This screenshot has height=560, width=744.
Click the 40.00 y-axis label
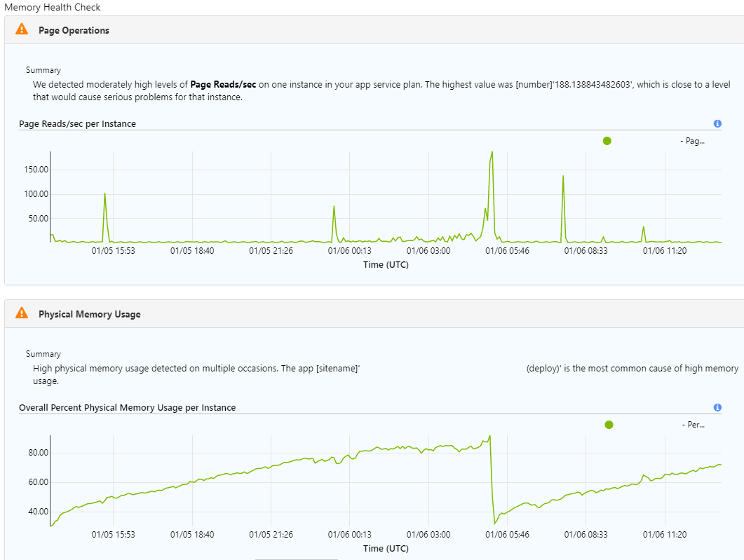[x=38, y=511]
